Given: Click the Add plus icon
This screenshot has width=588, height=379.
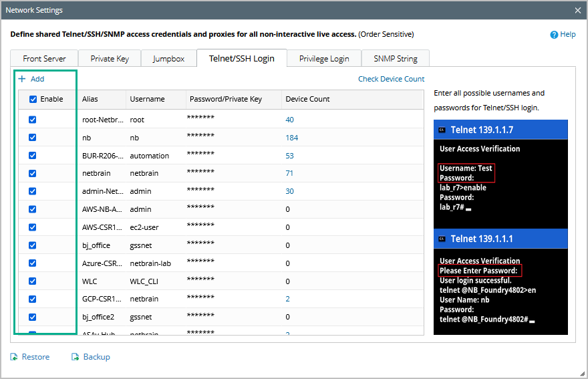Looking at the screenshot, I should tap(22, 79).
